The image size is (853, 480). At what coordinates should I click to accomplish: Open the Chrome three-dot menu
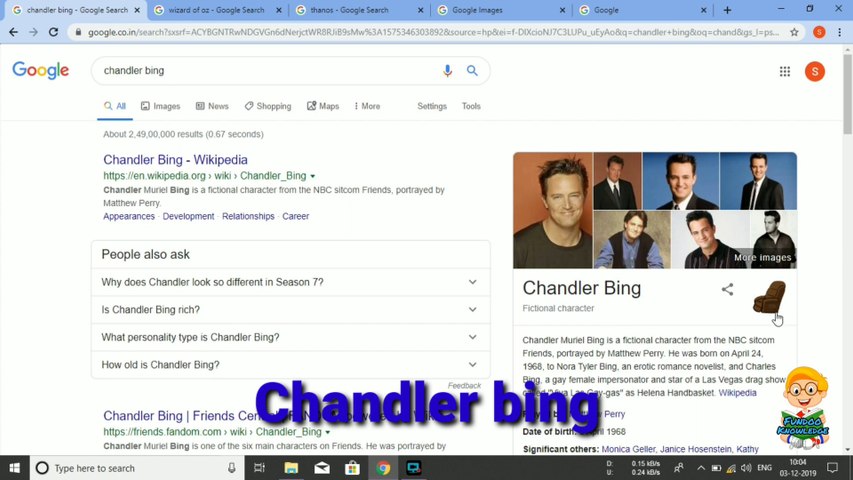(839, 32)
